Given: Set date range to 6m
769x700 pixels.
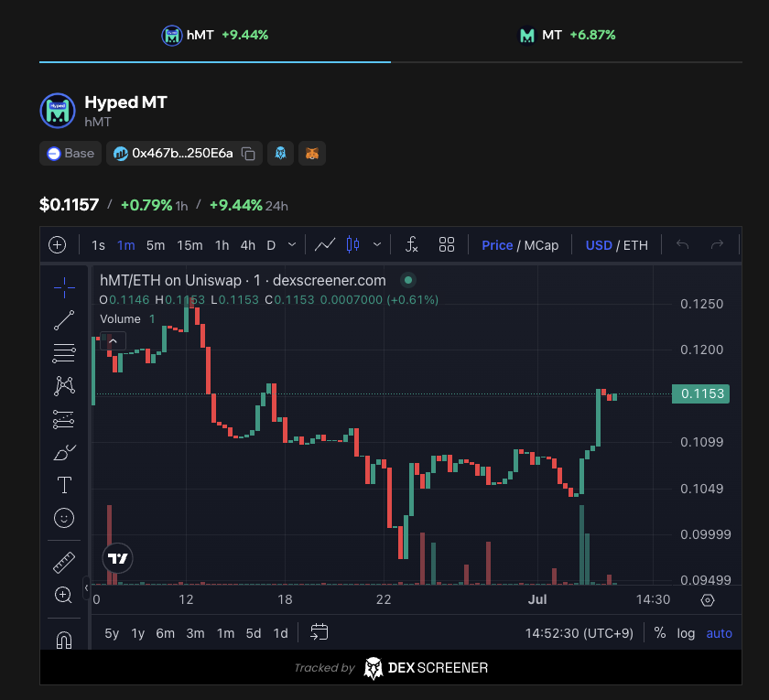Looking at the screenshot, I should point(166,633).
